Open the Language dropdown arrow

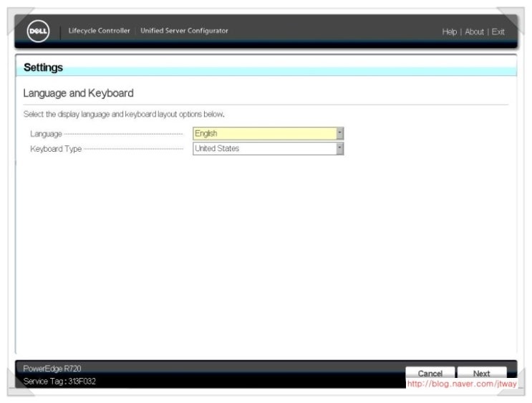[339, 133]
